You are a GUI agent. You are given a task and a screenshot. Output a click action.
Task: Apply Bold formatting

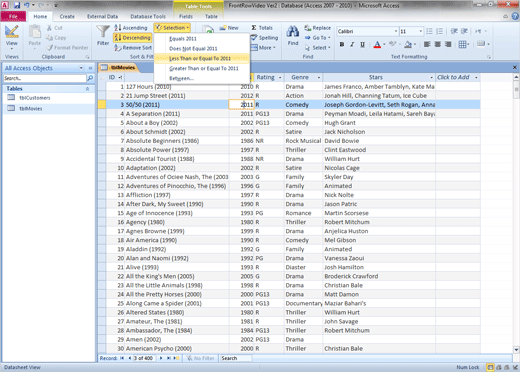tap(342, 44)
